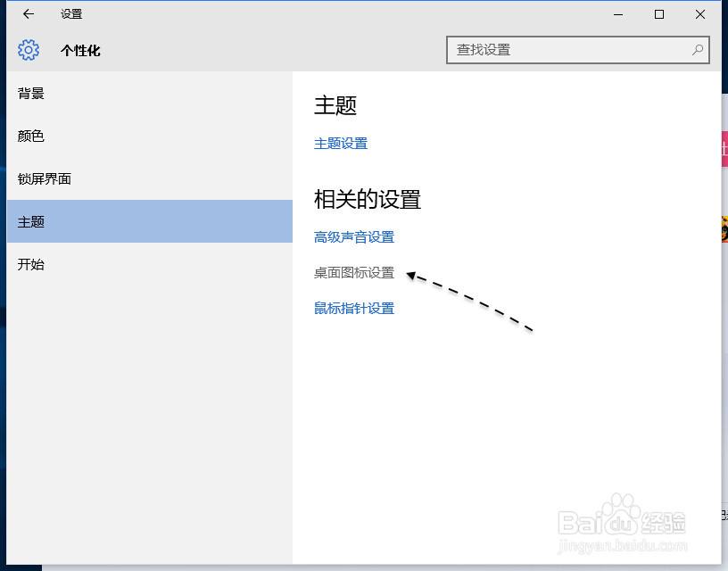Image resolution: width=728 pixels, height=571 pixels.
Task: Maximize the 设置 window
Action: coord(659,14)
